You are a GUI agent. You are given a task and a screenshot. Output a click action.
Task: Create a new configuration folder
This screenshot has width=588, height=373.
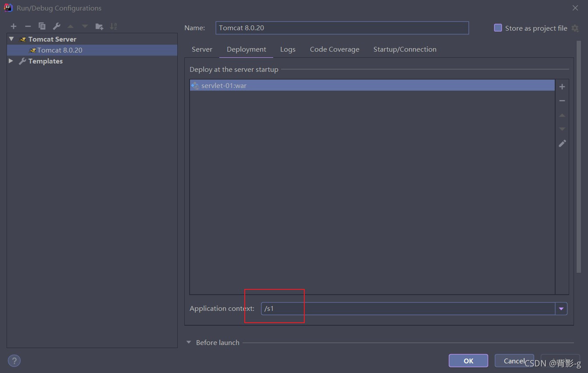(99, 26)
